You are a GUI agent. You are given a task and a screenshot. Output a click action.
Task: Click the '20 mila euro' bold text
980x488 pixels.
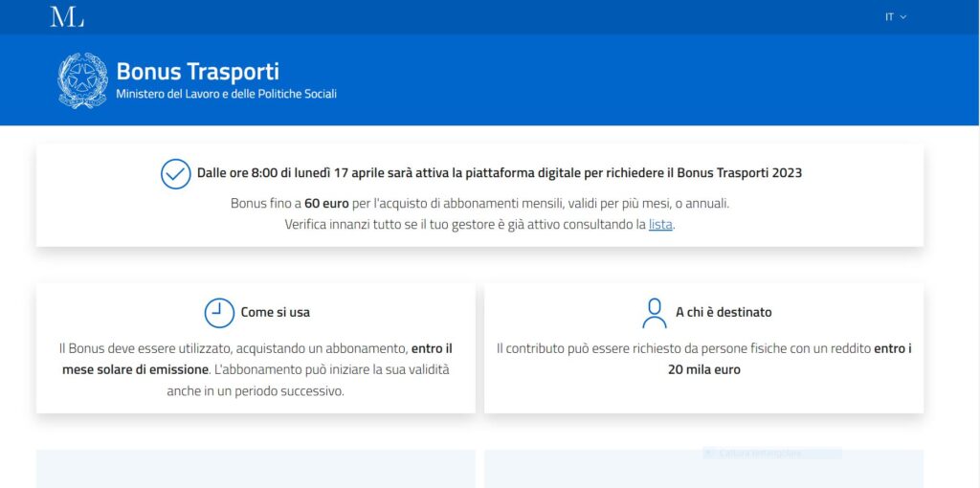(x=703, y=370)
